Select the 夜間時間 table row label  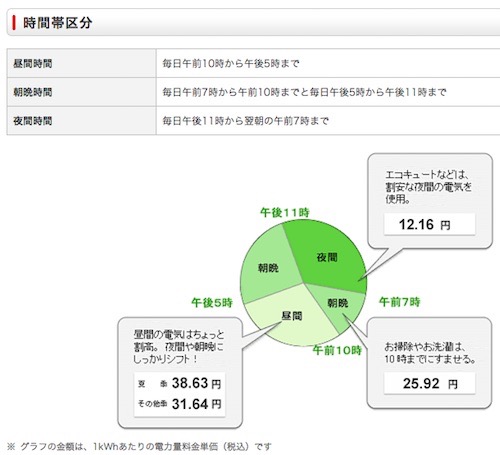(33, 120)
